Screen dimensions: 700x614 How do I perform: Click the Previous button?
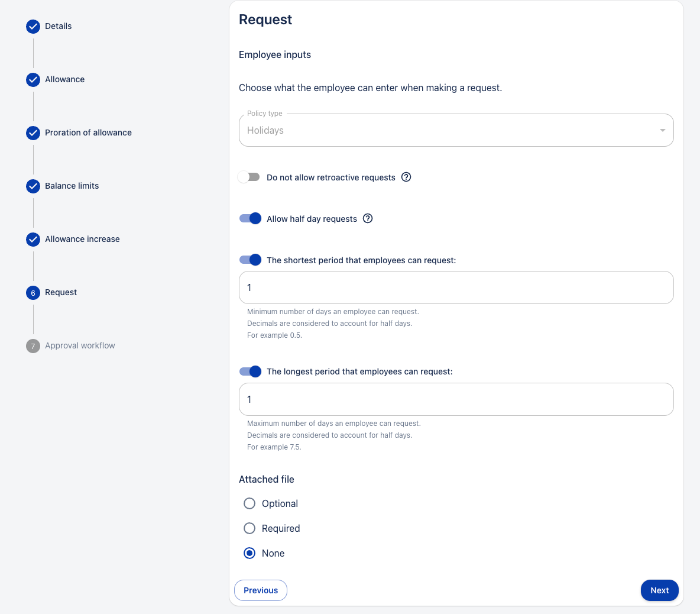(261, 590)
